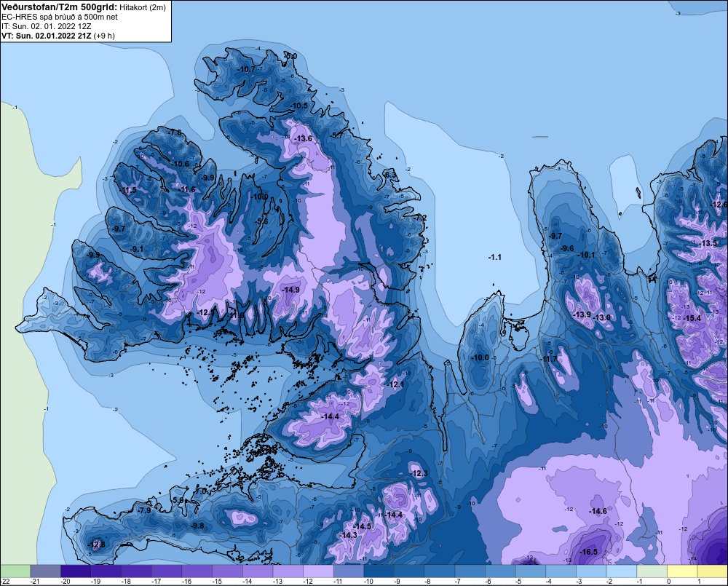The image size is (728, 586).
Task: Click the pale green legend swatch above -1
Action: pos(652,571)
